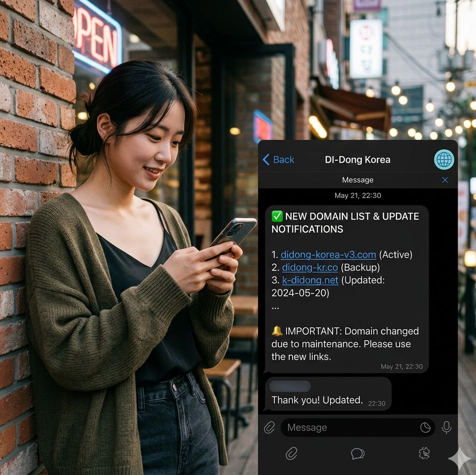Click the Message text input field
This screenshot has width=476, height=475.
click(x=350, y=427)
